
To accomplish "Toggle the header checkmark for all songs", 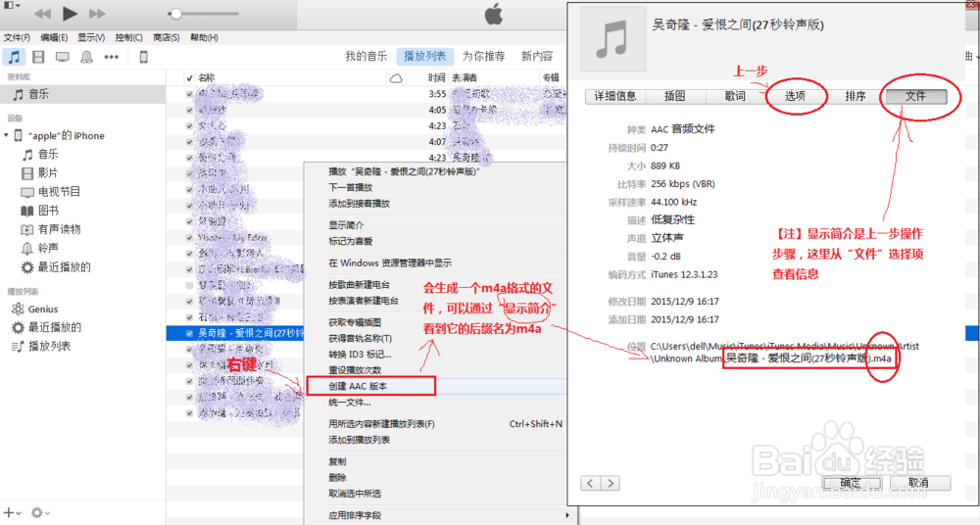I will coord(189,78).
